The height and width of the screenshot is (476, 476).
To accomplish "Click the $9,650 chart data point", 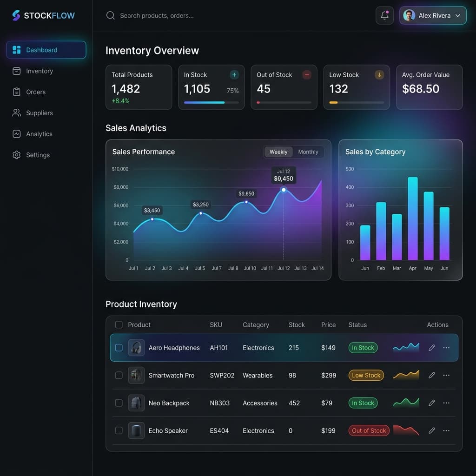I will coord(246,202).
